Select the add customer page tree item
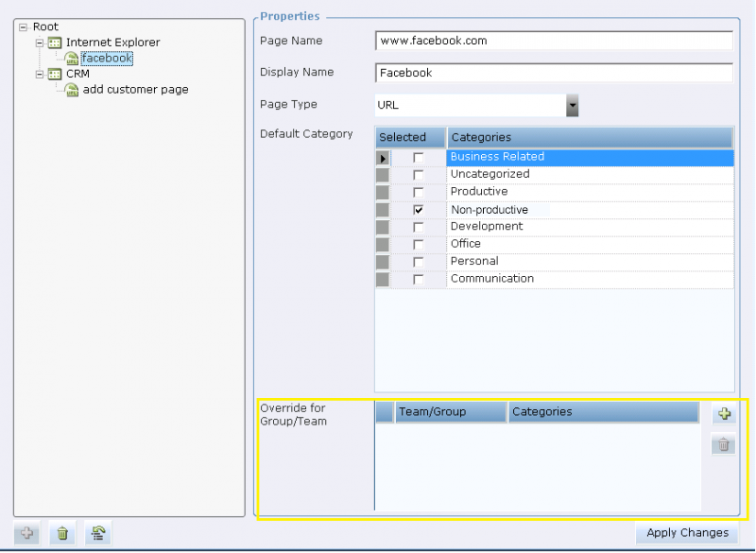 [135, 90]
